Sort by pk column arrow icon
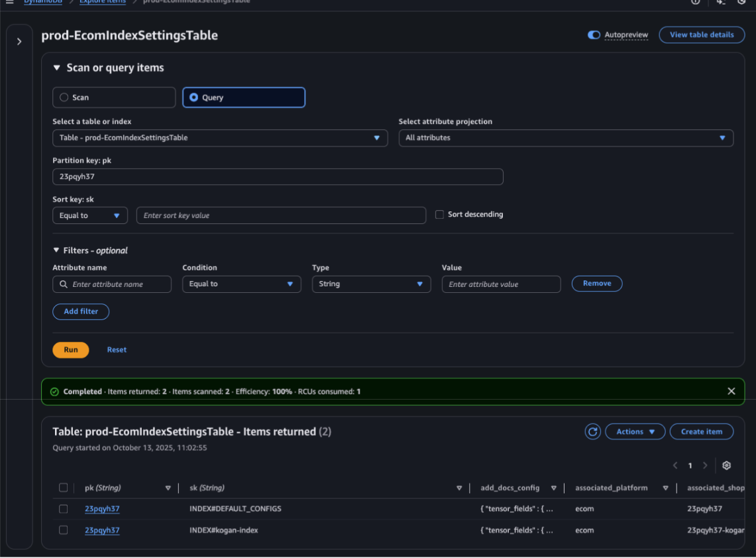The height and width of the screenshot is (558, 756). coord(168,488)
